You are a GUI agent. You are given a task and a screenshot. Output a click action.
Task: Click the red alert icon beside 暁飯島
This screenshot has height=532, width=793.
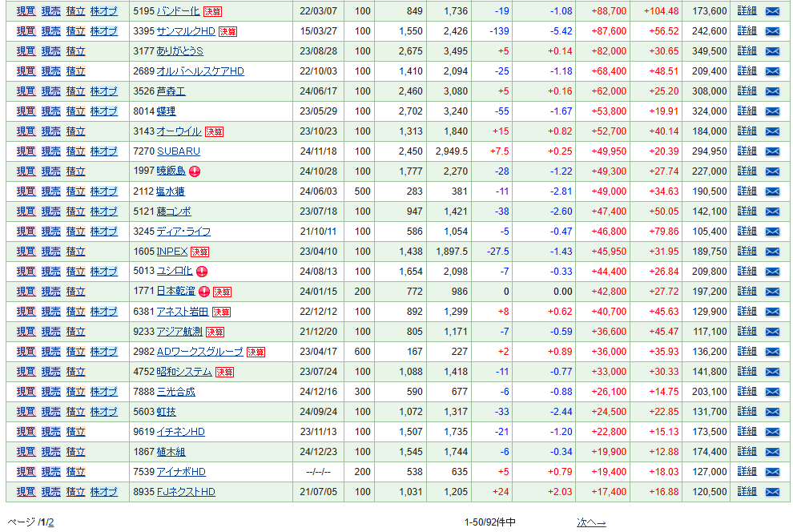tap(195, 171)
